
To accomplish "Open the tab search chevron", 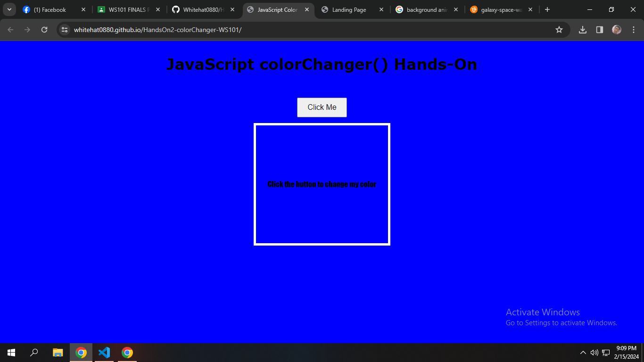I will click(x=8, y=9).
